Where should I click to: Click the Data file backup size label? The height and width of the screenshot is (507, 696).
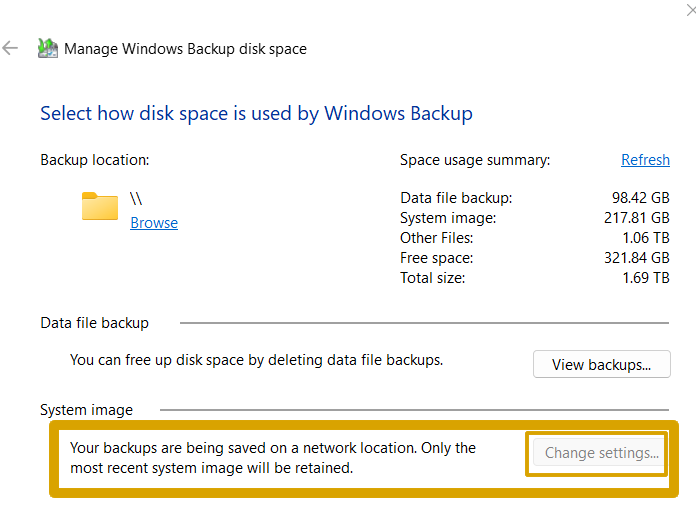[x=456, y=198]
